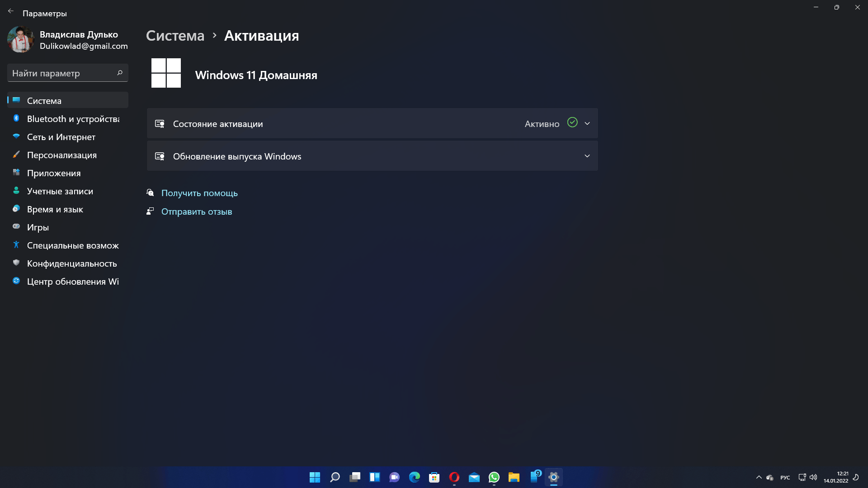The image size is (868, 488).
Task: Open Специальные возможности settings
Action: (x=68, y=245)
